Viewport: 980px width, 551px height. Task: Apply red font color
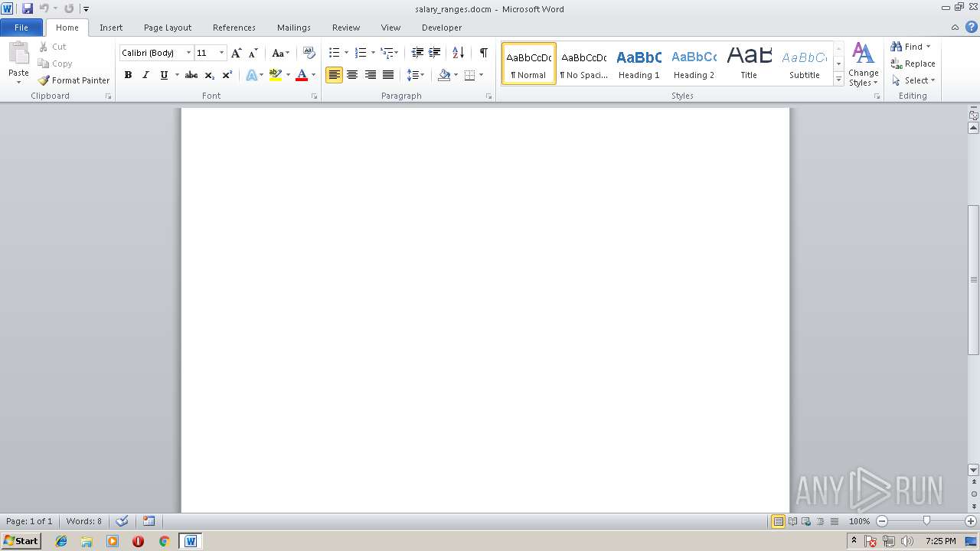(x=302, y=75)
